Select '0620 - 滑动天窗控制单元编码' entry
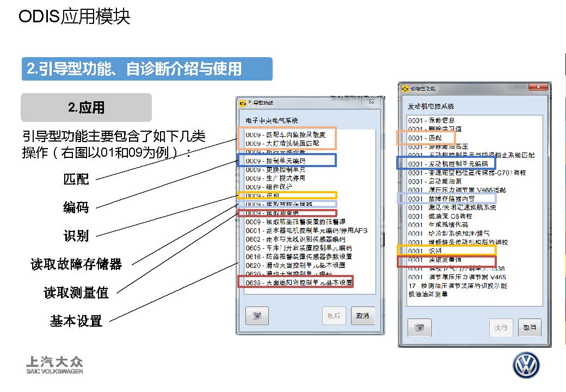 click(x=289, y=274)
